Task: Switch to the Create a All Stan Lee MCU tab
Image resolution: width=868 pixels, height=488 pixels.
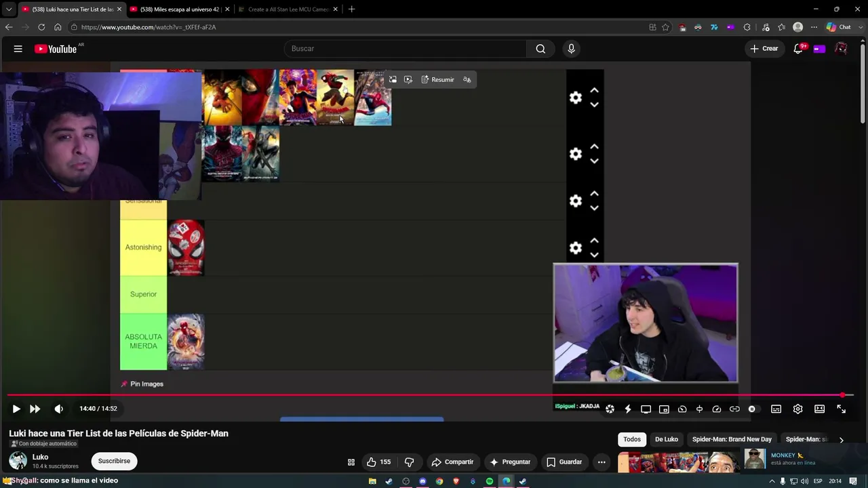Action: tap(288, 9)
